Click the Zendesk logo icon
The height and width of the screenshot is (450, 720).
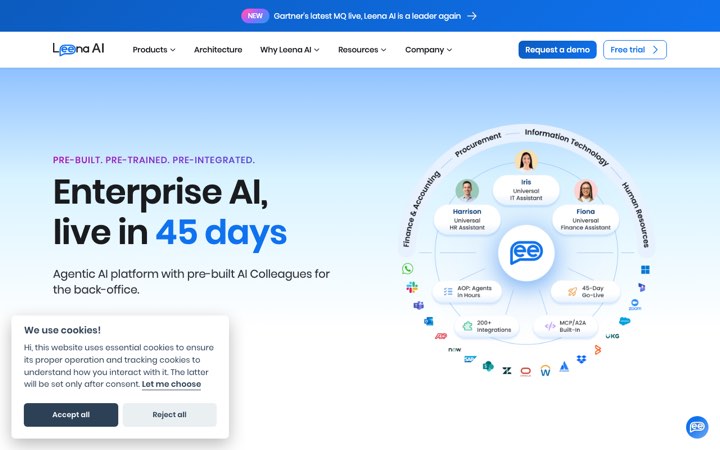[506, 371]
